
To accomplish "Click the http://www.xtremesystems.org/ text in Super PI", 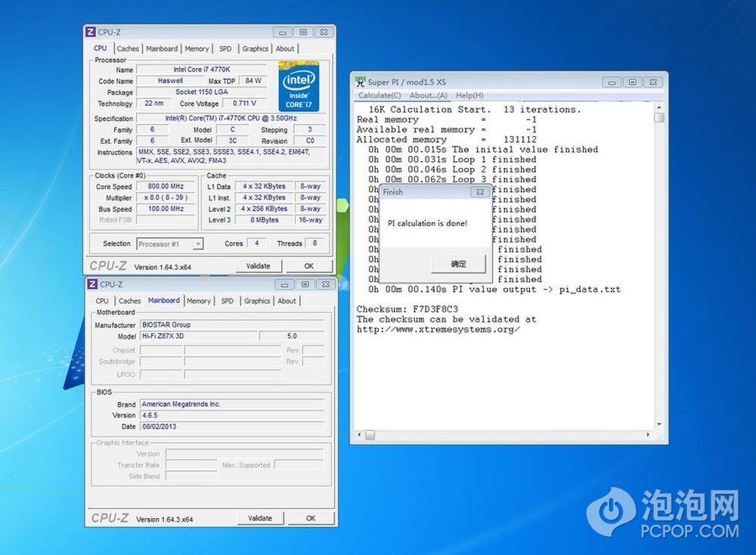I will (x=438, y=330).
